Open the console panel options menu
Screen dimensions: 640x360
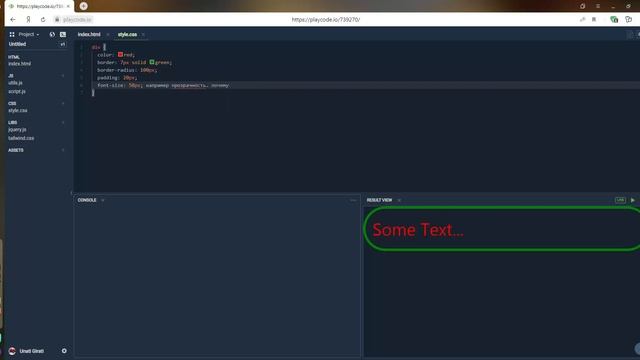coord(353,200)
